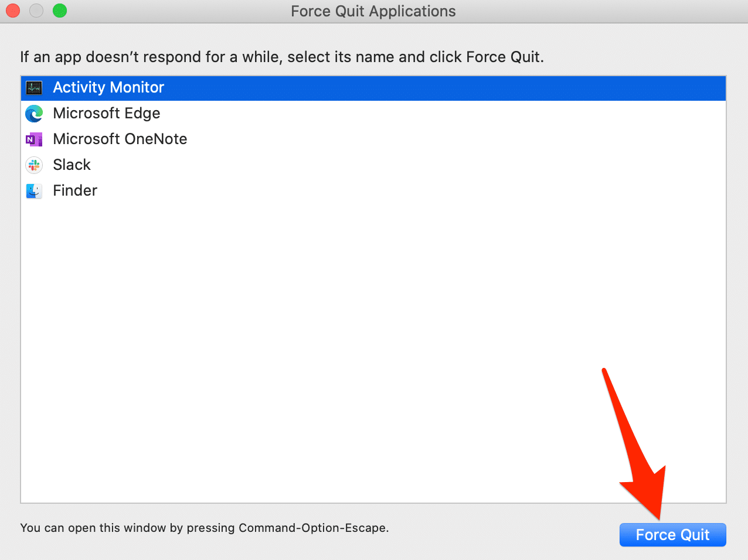The height and width of the screenshot is (560, 748).
Task: Click the Command-Option-Escape hint text
Action: 204,528
